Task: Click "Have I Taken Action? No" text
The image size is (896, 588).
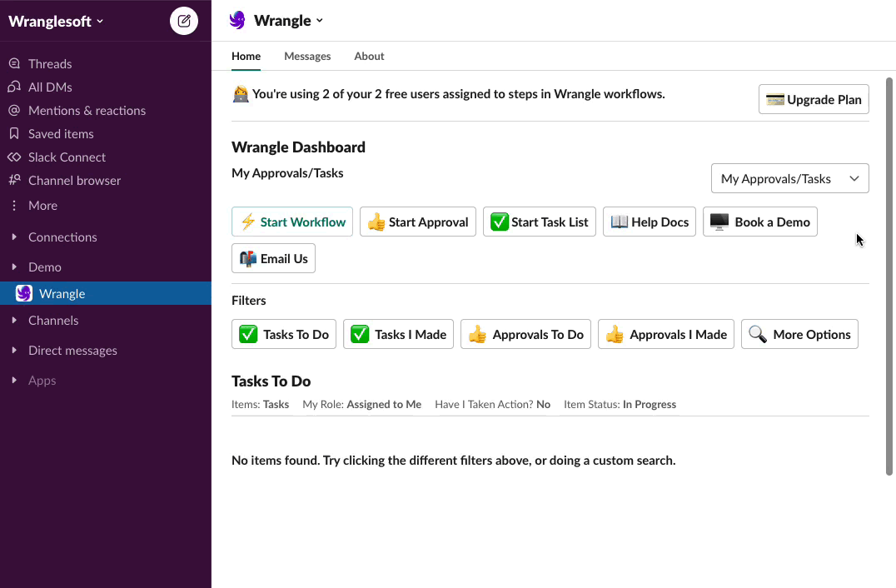Action: tap(493, 404)
